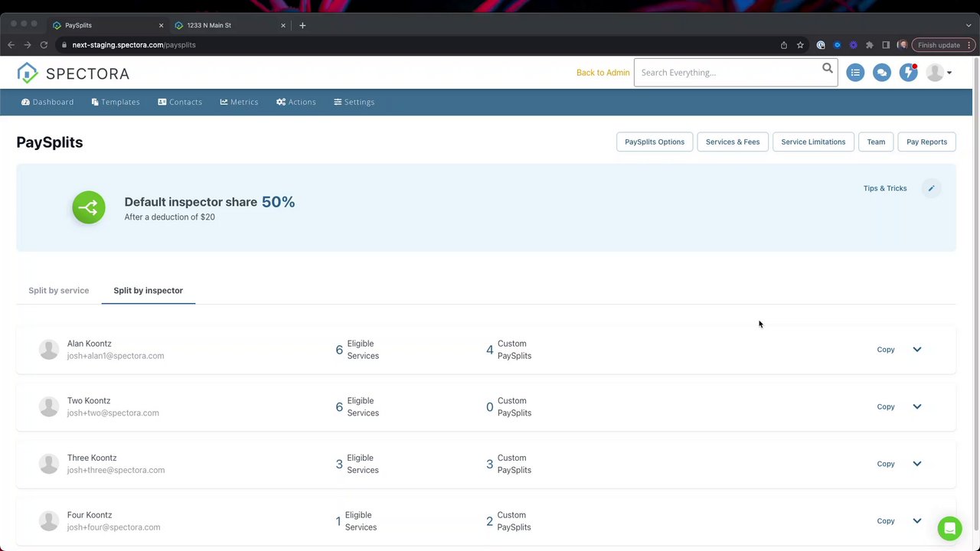Expand Alan Koontz's row chevron

(916, 350)
